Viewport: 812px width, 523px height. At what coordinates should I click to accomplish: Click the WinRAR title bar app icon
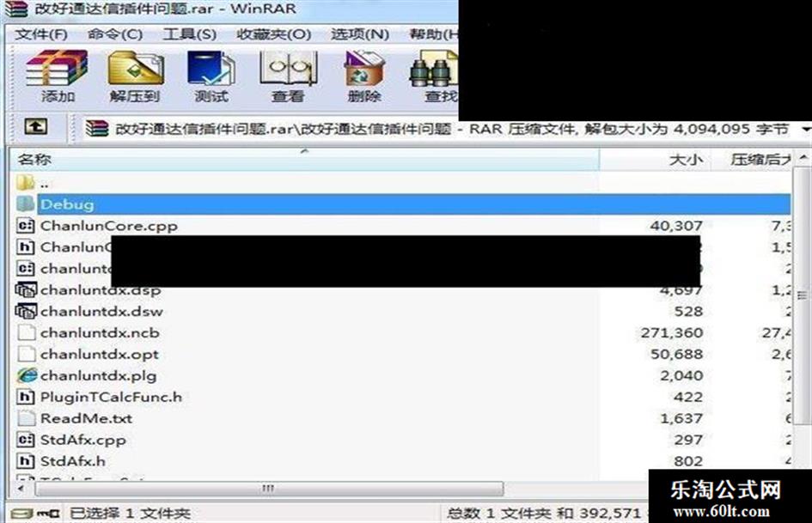[15, 9]
